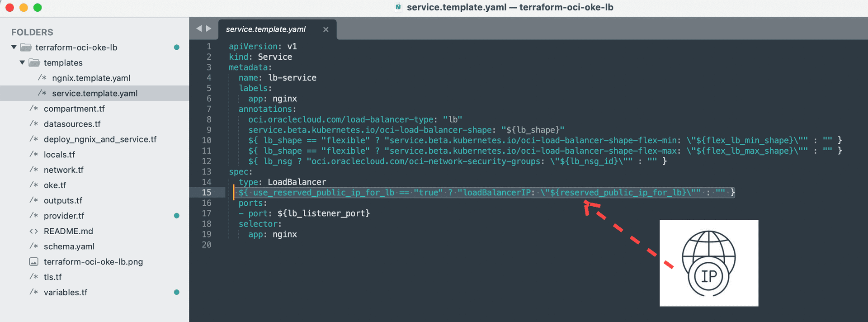Select service.template.yaml in the sidebar

[x=94, y=93]
